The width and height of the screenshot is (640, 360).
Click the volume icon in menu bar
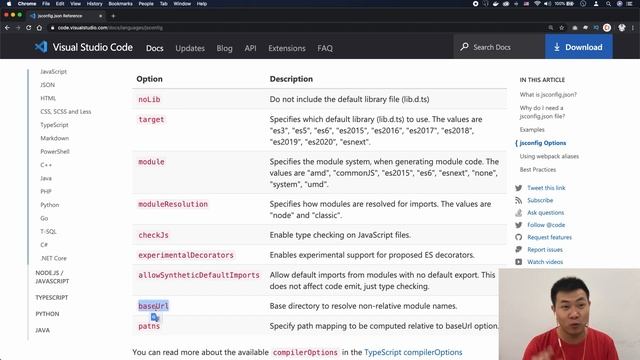click(547, 4)
